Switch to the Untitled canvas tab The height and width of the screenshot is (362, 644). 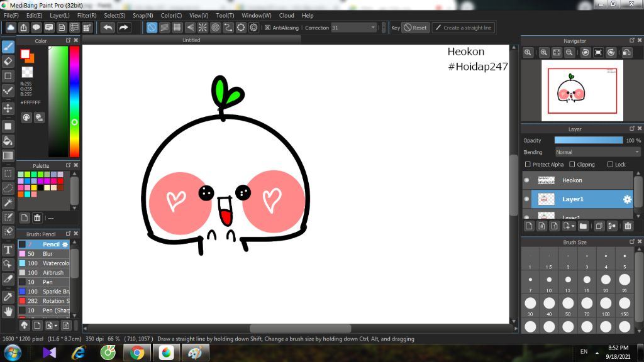[x=191, y=40]
